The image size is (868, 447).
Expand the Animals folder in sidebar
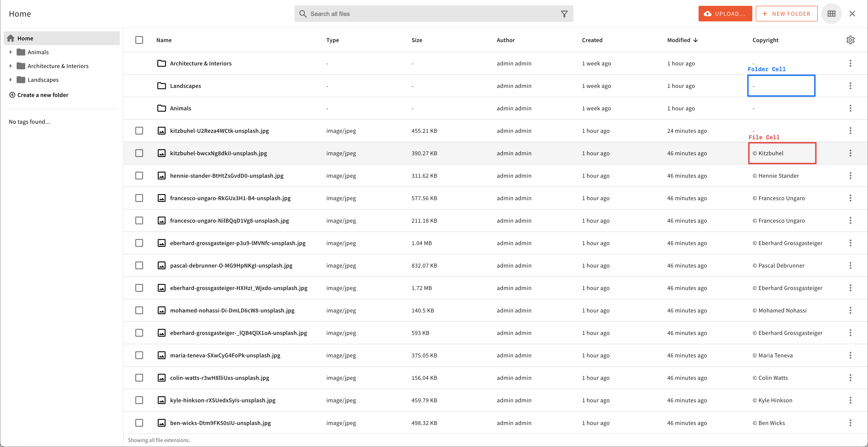pyautogui.click(x=11, y=52)
